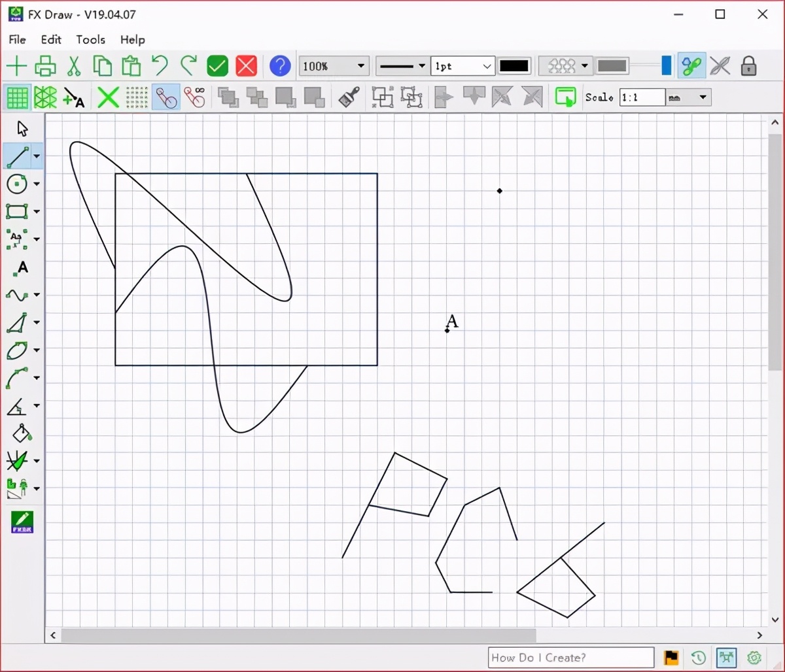This screenshot has width=785, height=672.
Task: Expand the 1pt line width dropdown
Action: tap(487, 66)
